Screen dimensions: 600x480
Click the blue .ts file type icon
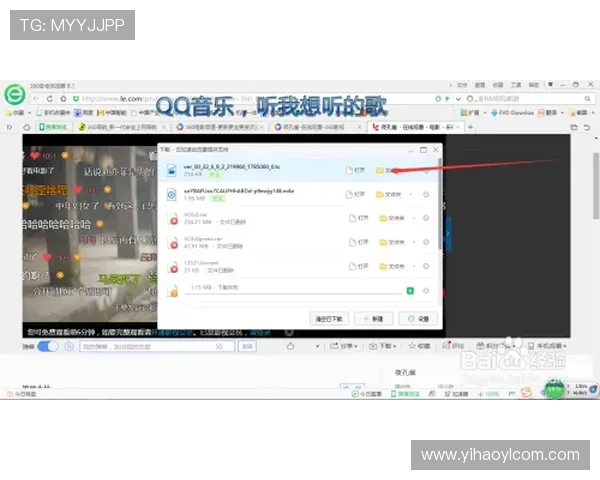pos(172,170)
